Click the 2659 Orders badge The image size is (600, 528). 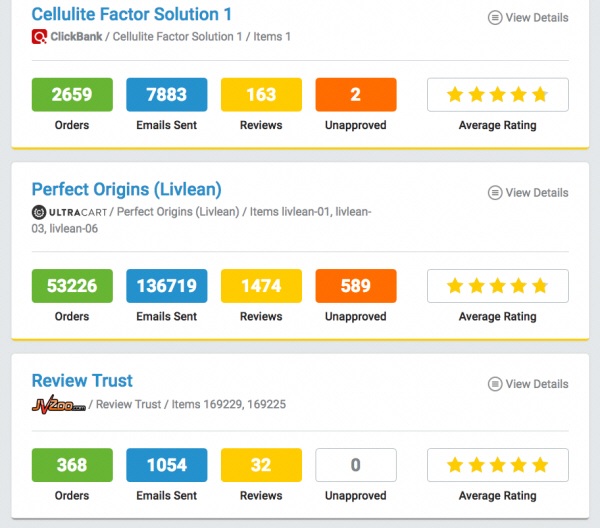point(72,95)
